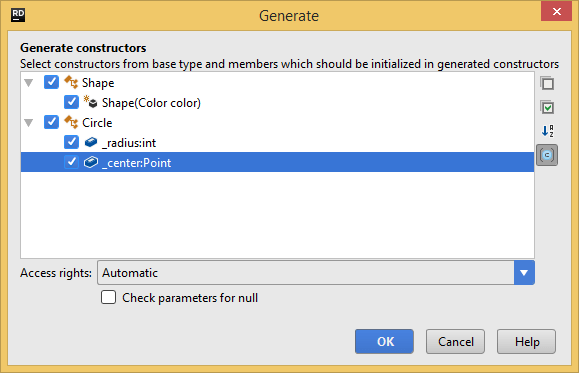Close the Generate dialog window

click(556, 11)
